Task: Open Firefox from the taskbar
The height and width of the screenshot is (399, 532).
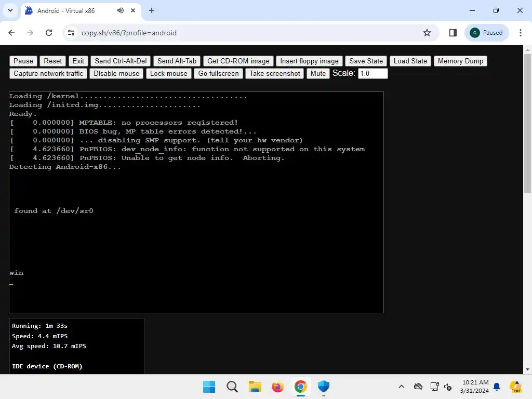Action: tap(277, 387)
